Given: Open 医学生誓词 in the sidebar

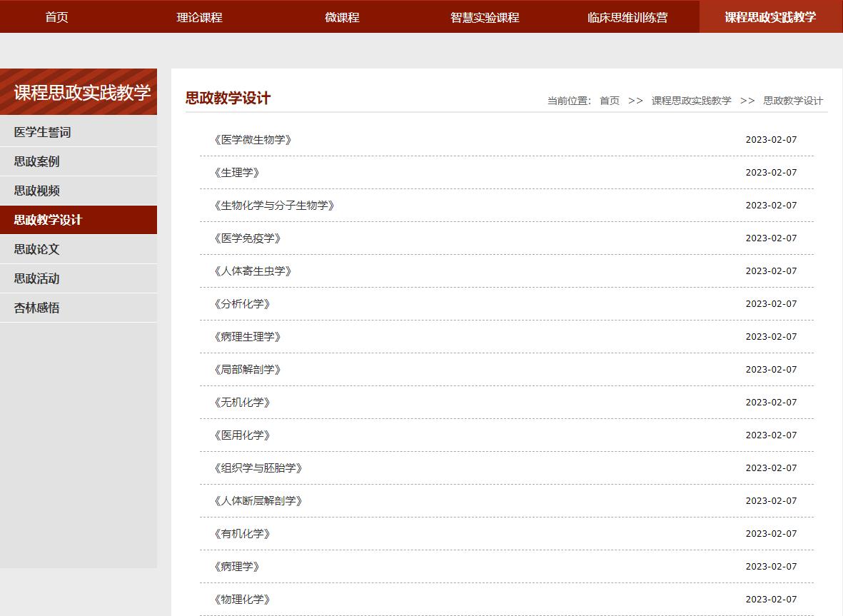Looking at the screenshot, I should (39, 131).
